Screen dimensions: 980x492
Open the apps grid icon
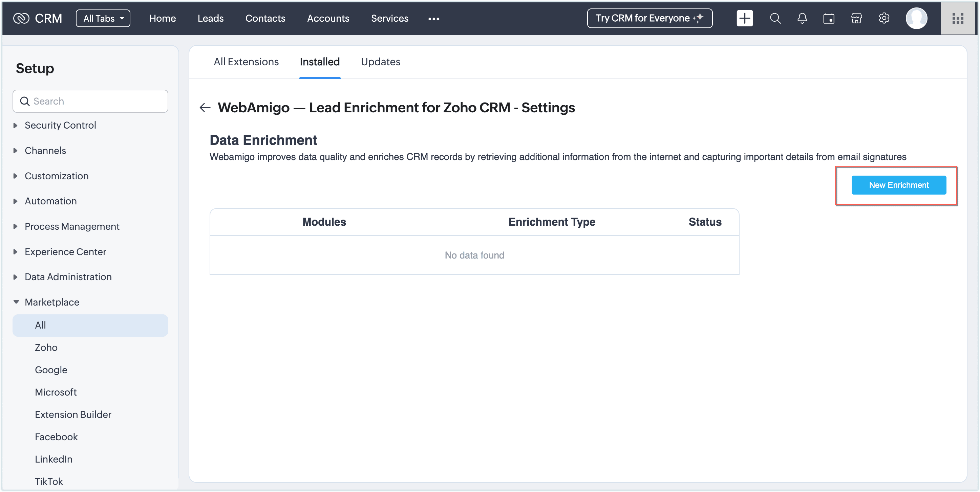click(957, 18)
